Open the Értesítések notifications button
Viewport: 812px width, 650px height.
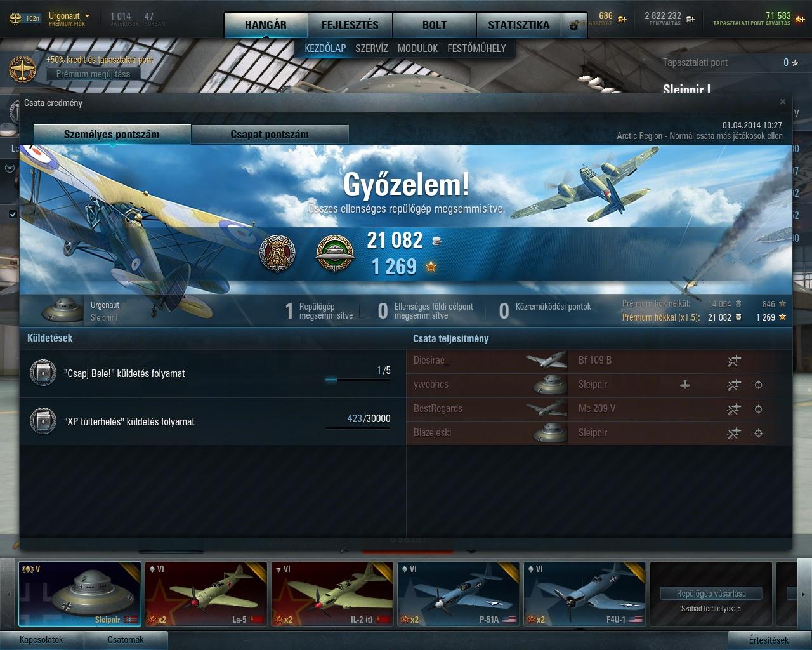[769, 640]
